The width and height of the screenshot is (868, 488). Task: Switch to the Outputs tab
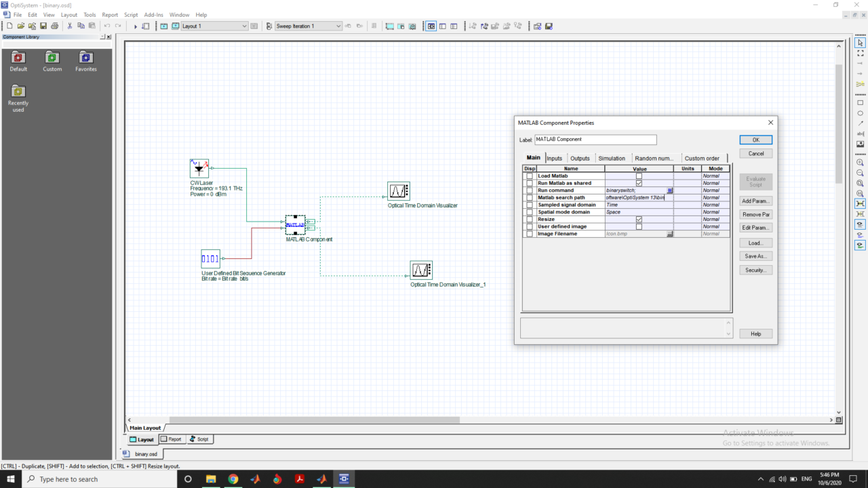(580, 158)
